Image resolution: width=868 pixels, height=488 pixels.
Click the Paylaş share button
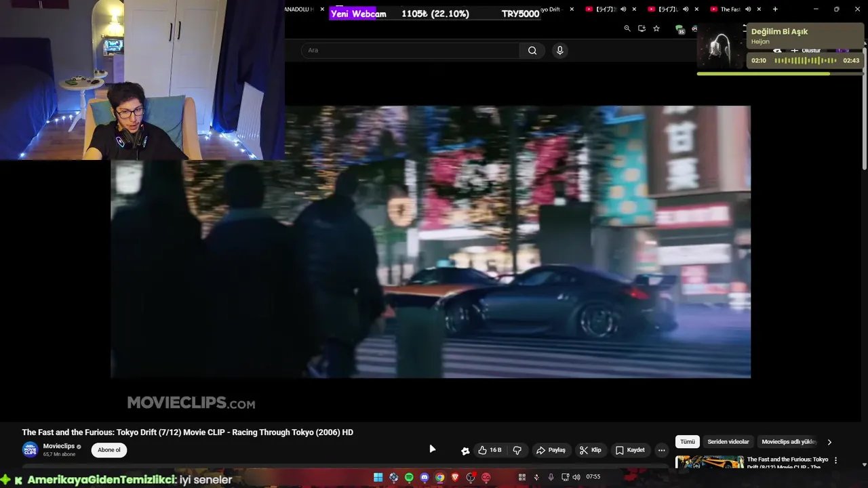tap(551, 450)
